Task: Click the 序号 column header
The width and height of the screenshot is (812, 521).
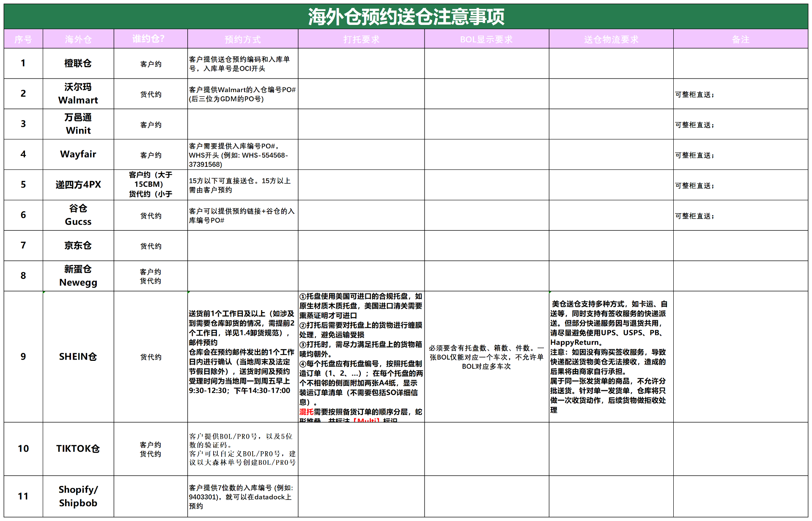Action: tap(23, 39)
